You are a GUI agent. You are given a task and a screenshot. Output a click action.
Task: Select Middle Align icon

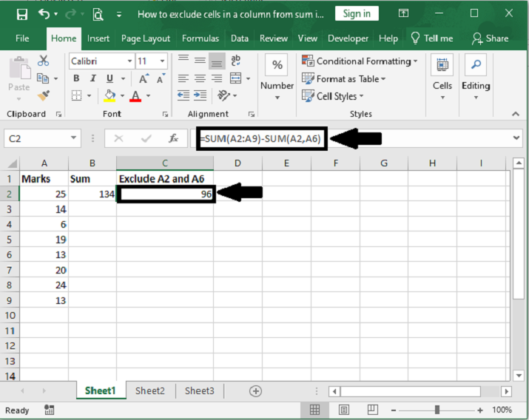tap(200, 61)
